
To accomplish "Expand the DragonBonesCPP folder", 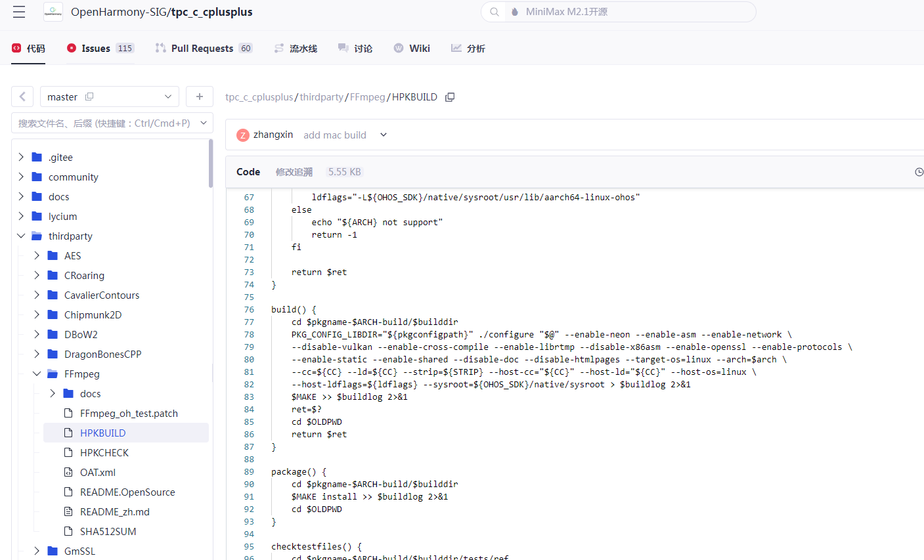I will [x=37, y=354].
